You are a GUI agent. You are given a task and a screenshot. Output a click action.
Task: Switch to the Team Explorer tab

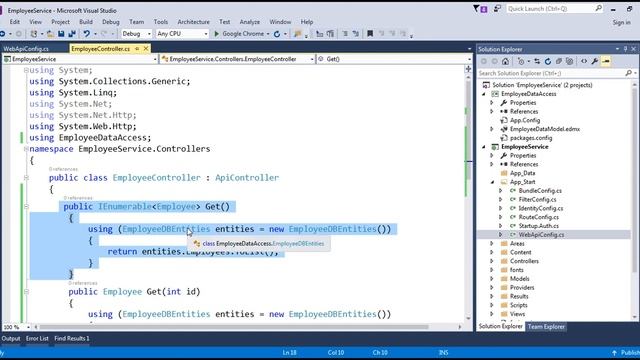pyautogui.click(x=546, y=327)
